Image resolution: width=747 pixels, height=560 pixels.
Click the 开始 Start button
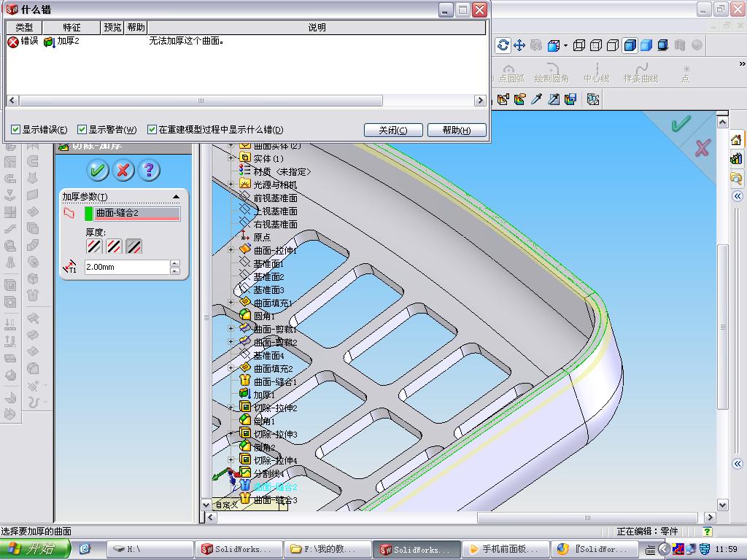[x=34, y=549]
